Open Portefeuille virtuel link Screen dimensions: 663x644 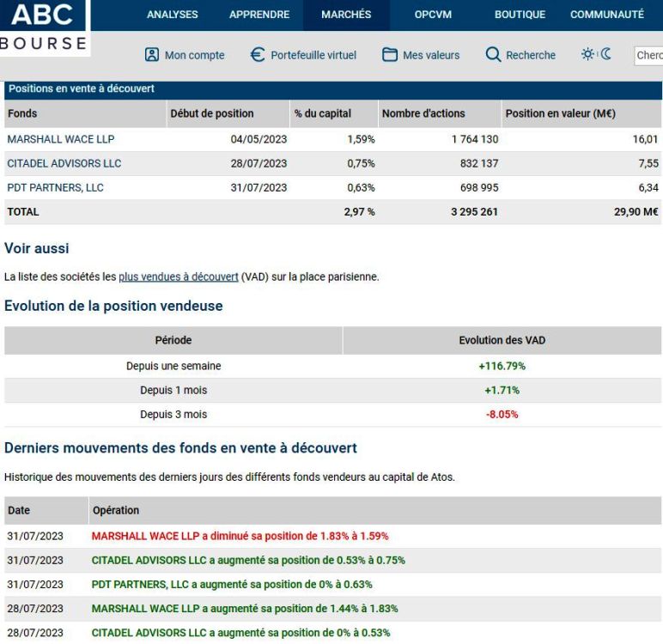tap(313, 56)
